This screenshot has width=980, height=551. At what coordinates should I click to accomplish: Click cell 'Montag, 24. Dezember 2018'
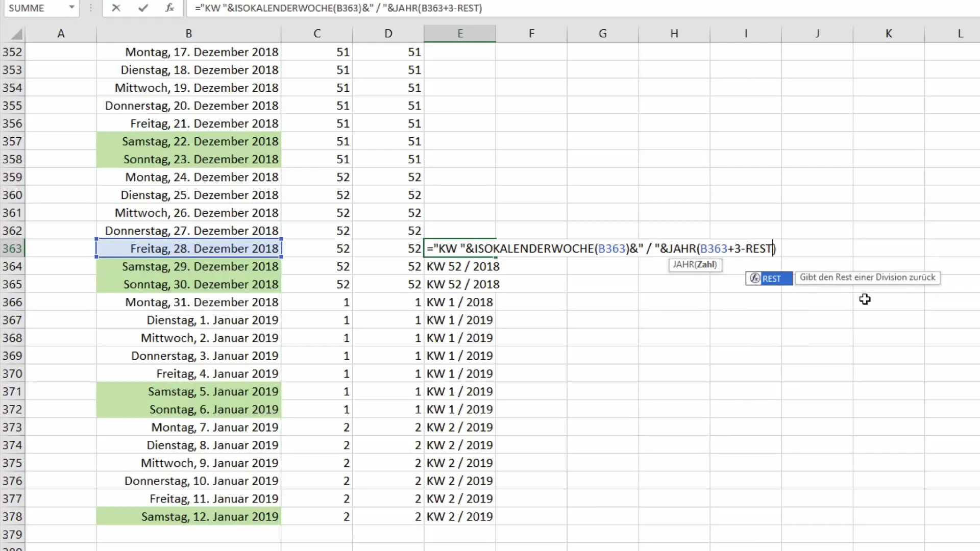point(189,177)
